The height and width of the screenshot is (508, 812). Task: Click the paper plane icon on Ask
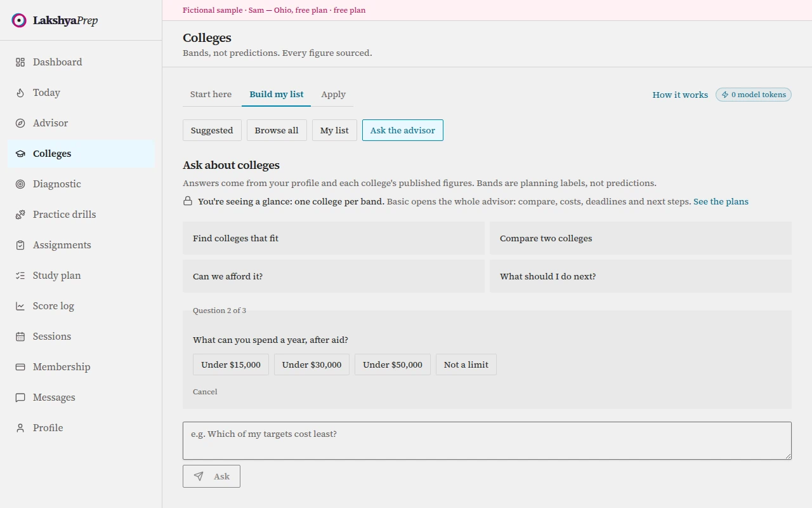point(199,476)
